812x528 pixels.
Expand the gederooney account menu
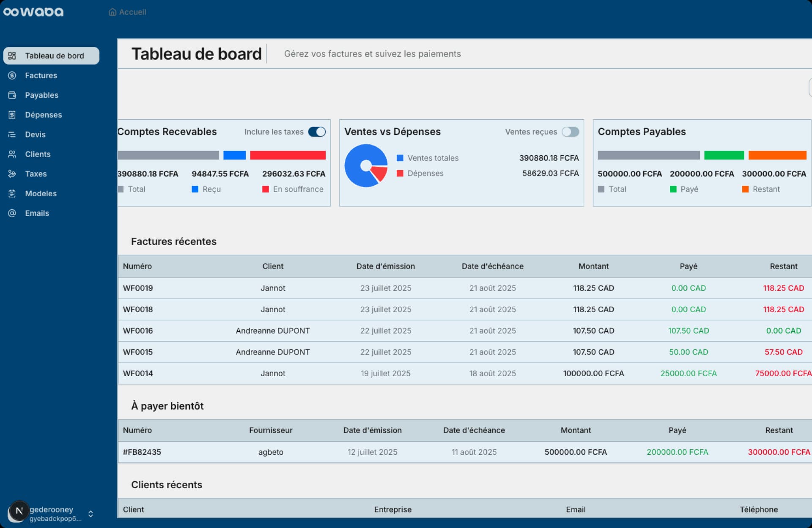coord(90,514)
